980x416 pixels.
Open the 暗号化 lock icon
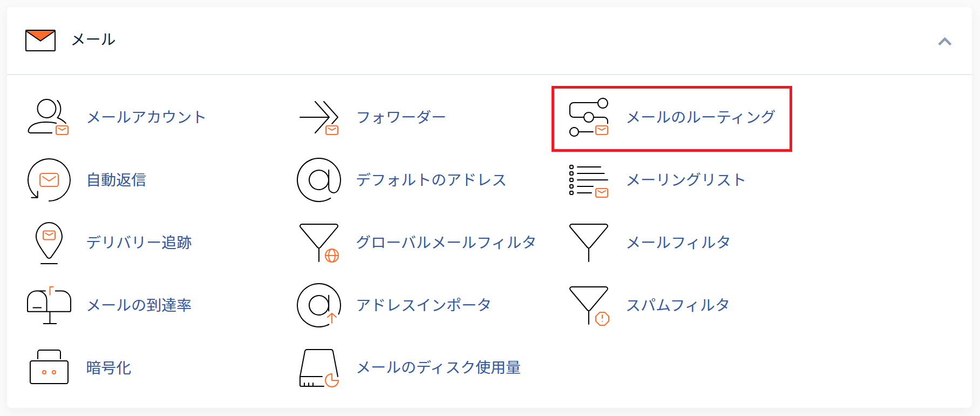click(49, 367)
